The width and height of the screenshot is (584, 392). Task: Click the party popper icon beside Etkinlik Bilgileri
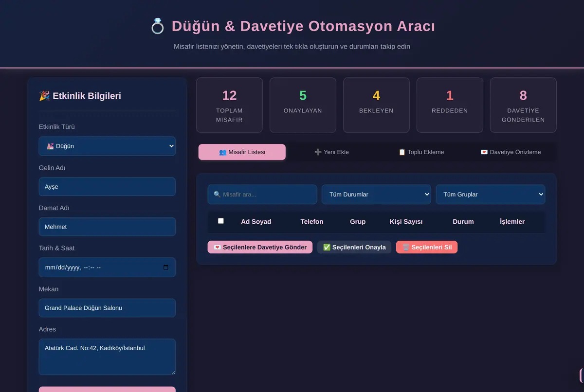click(44, 96)
